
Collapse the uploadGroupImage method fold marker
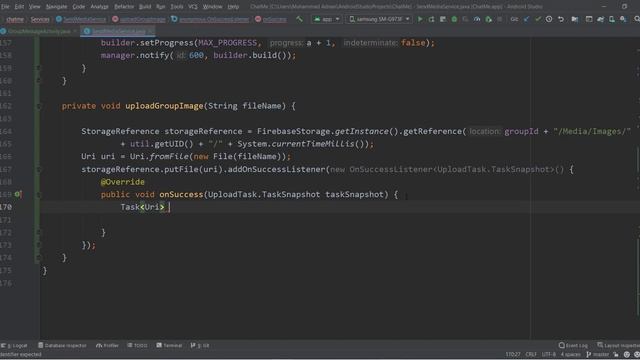[38, 106]
